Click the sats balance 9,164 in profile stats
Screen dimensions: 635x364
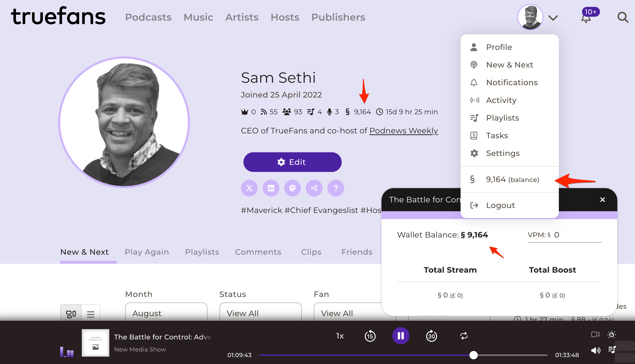pos(358,112)
